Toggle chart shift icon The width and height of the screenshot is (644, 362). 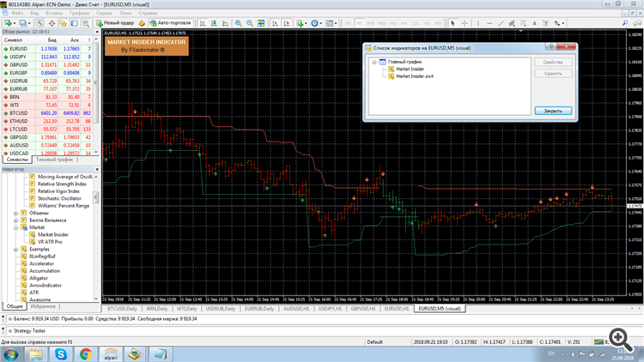(x=286, y=23)
